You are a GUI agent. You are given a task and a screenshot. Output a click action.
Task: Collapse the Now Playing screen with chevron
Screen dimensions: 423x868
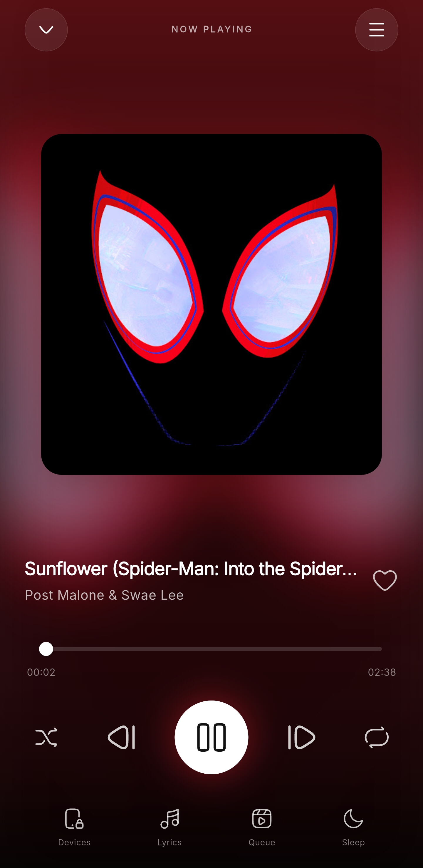point(46,30)
